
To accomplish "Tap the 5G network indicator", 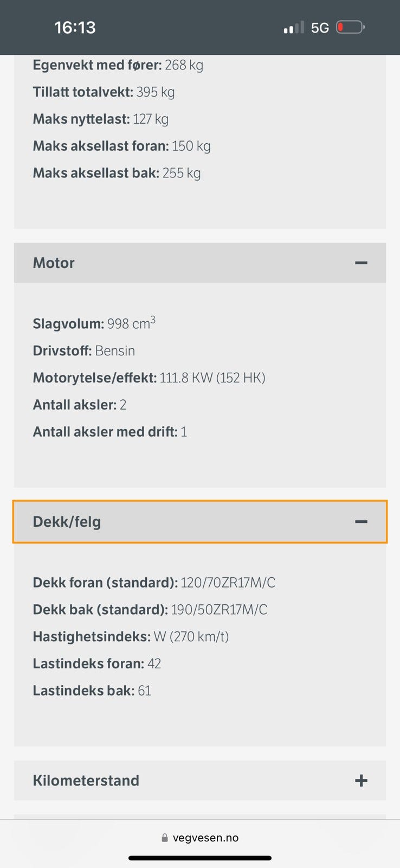I will 320,28.
